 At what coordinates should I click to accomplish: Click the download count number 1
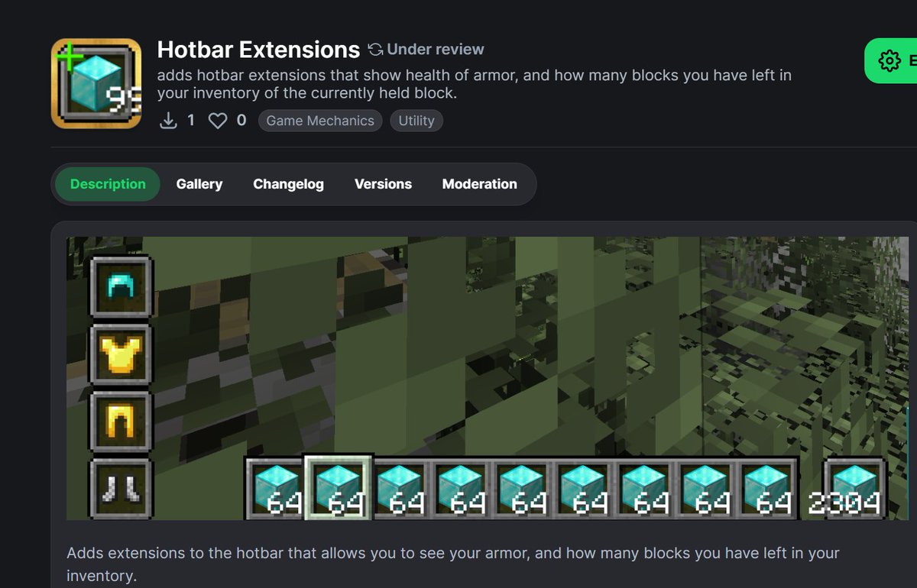click(190, 121)
